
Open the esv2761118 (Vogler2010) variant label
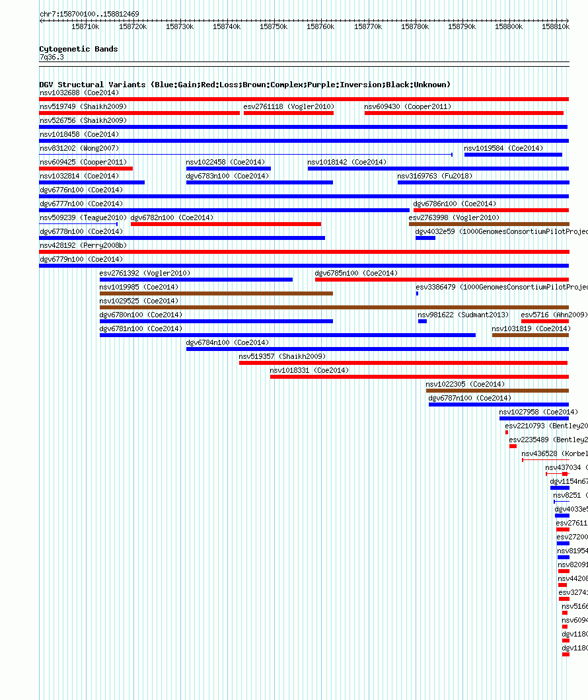pos(289,106)
